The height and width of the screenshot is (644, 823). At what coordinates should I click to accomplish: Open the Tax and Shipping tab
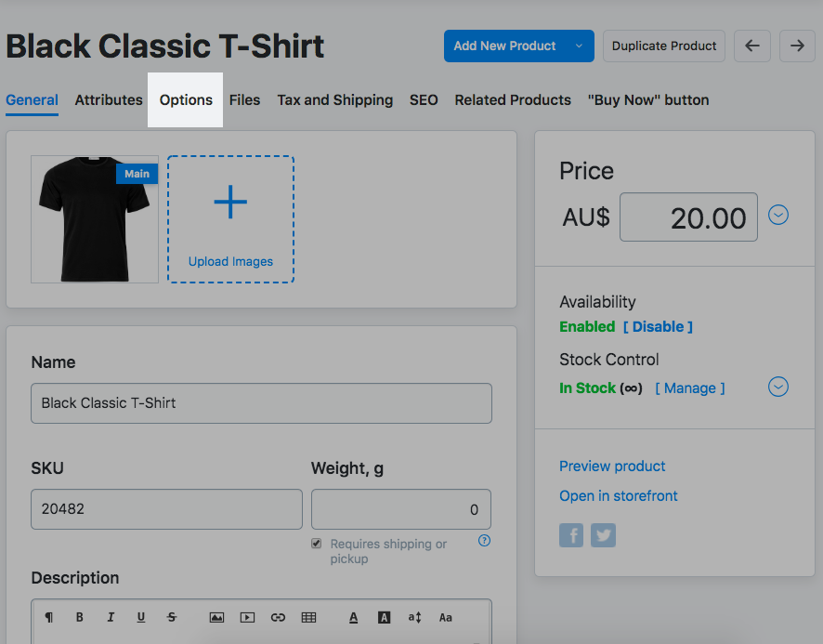point(334,99)
